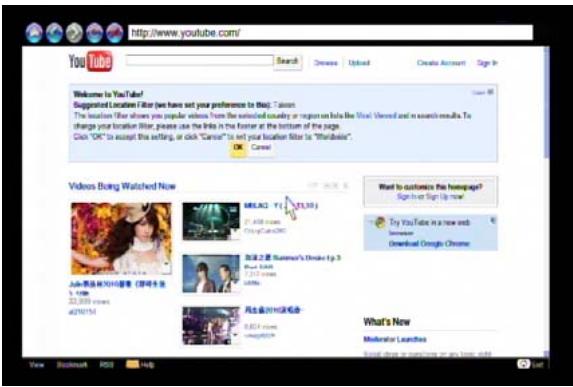Screen dimensions: 573x387
Task: Click Sign In inside the customize homepage box
Action: [x=406, y=197]
